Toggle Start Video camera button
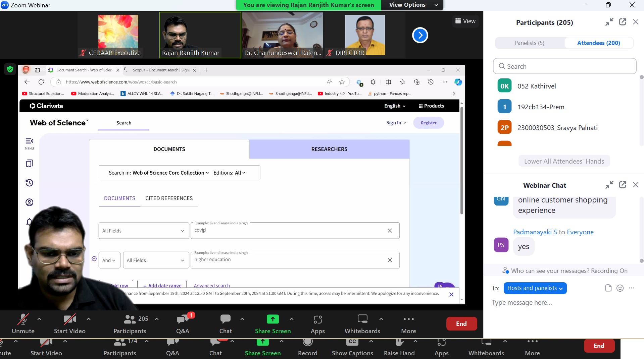Viewport: 644px width, 359px height. (x=69, y=319)
